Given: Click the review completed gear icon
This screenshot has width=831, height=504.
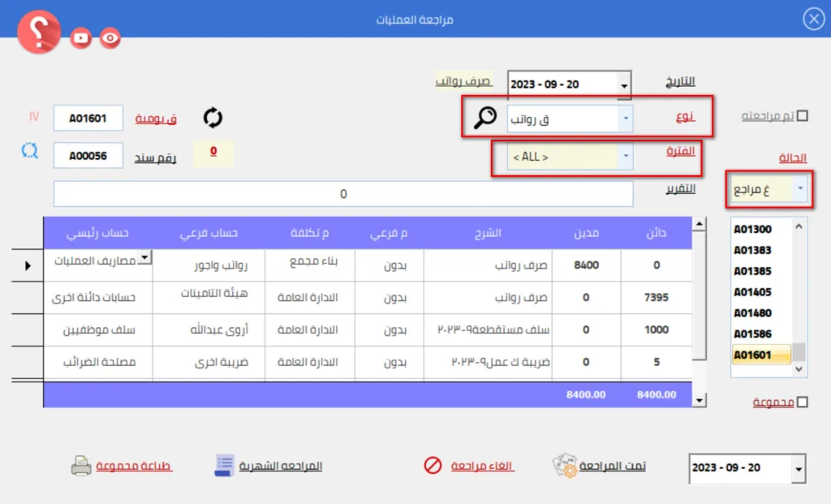Looking at the screenshot, I should pos(564,466).
